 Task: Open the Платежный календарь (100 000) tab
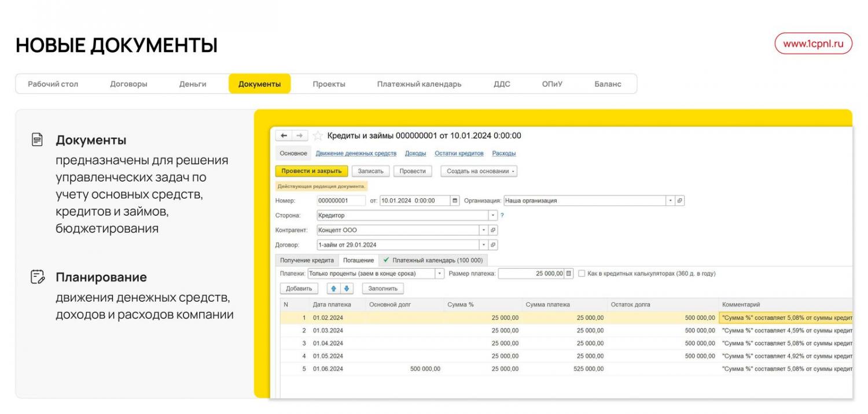click(x=433, y=260)
